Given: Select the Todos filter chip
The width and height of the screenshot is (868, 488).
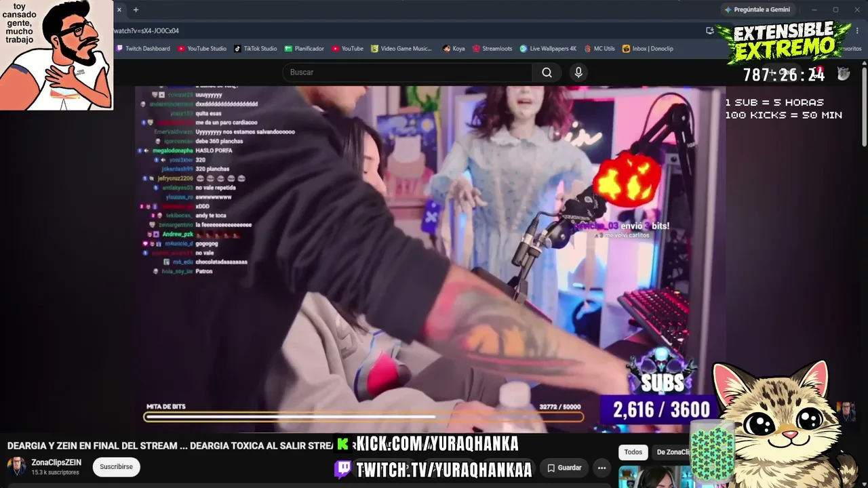Looking at the screenshot, I should point(633,452).
